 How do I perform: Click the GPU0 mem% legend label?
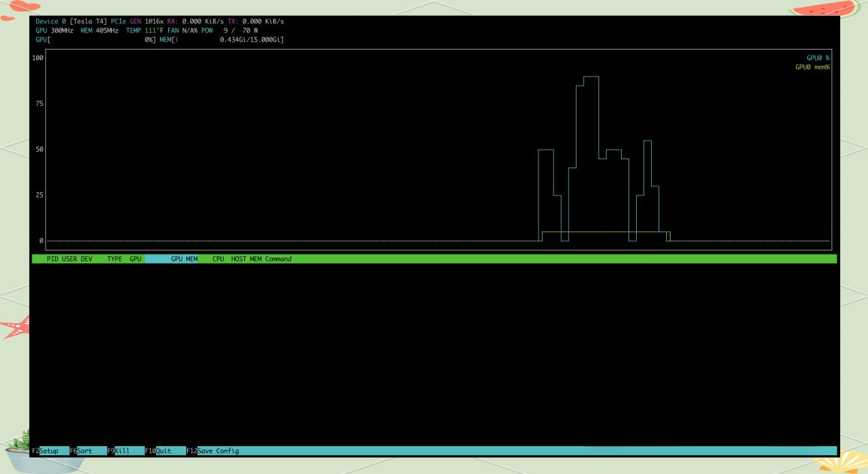812,67
